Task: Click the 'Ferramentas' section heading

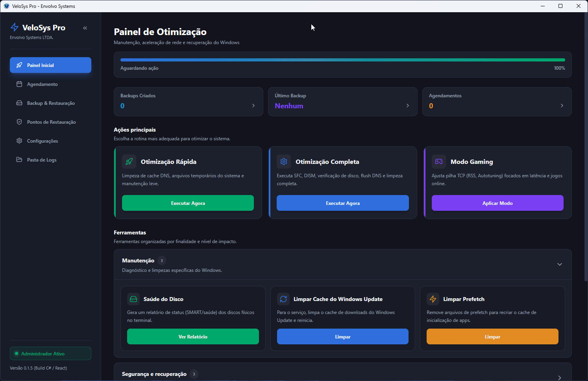Action: pyautogui.click(x=130, y=232)
